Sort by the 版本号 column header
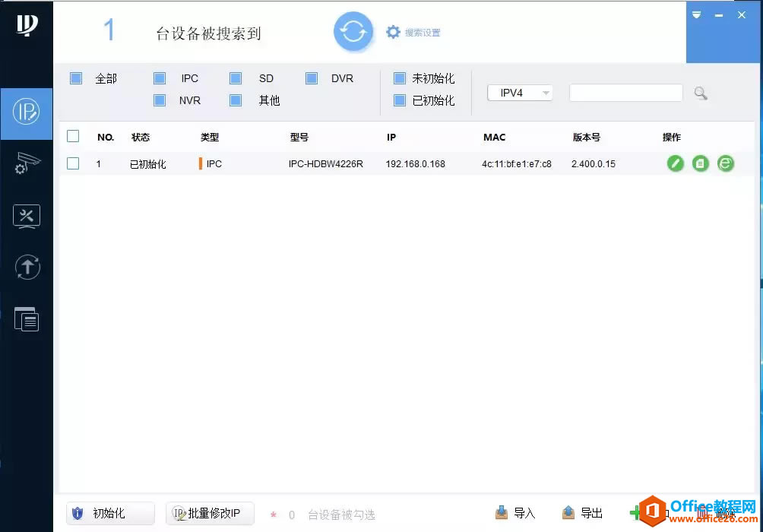Screen dimensions: 763x532 pyautogui.click(x=587, y=138)
